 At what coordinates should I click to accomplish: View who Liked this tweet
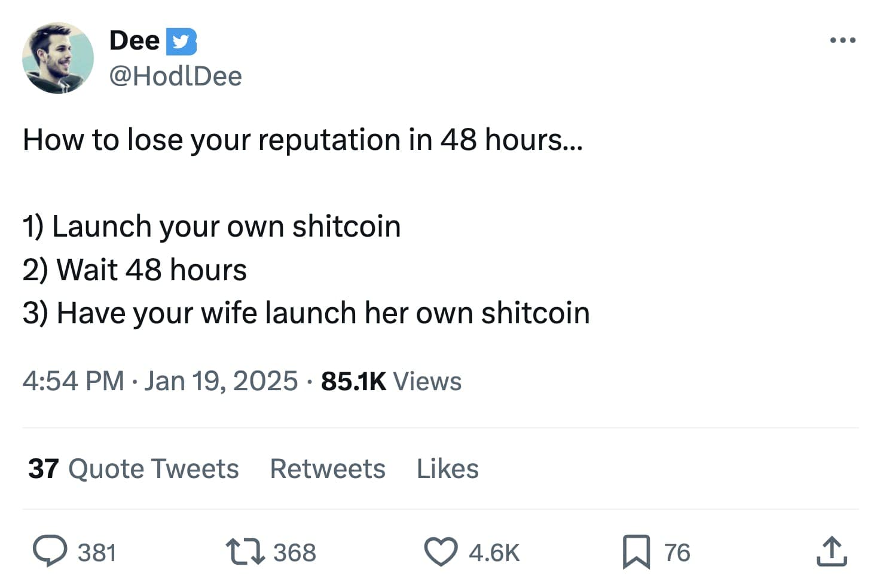coord(447,468)
